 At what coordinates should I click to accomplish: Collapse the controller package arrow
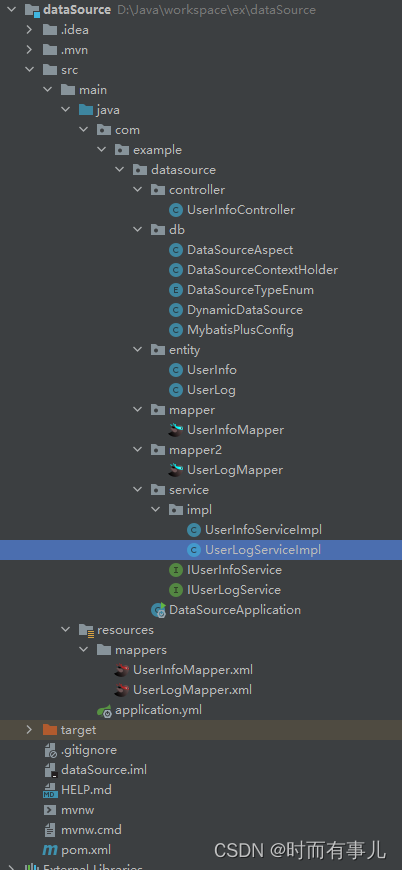pyautogui.click(x=138, y=190)
